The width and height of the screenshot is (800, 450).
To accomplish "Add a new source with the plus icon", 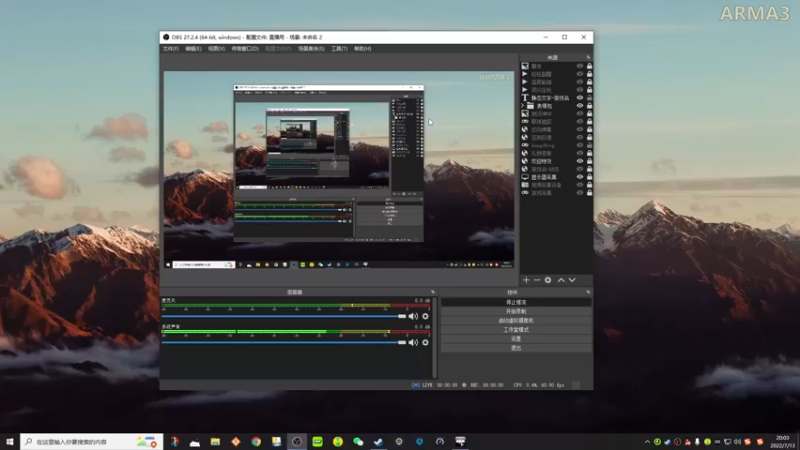I will click(526, 280).
